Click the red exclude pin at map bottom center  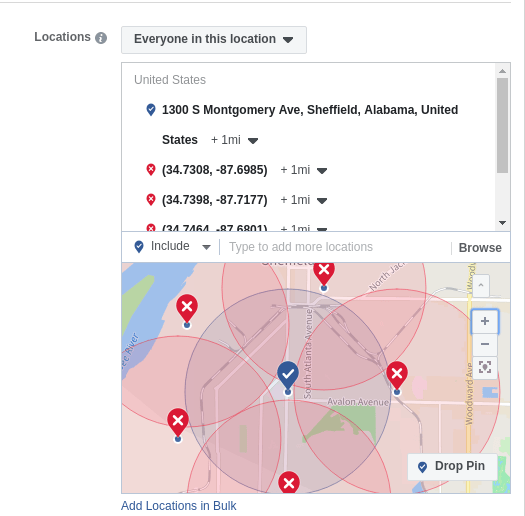click(x=289, y=482)
